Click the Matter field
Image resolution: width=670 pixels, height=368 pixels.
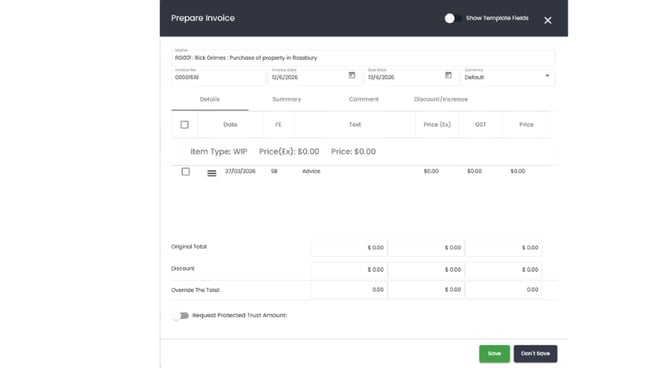(x=363, y=58)
